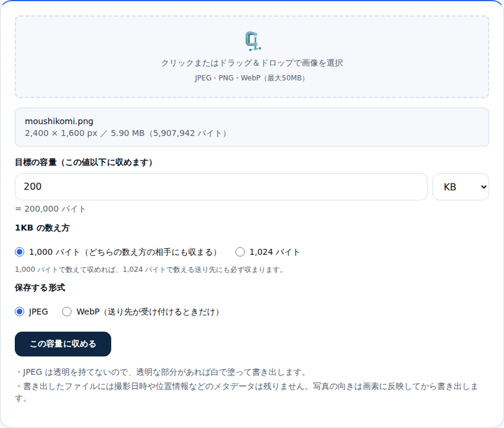This screenshot has width=504, height=428.
Task: Click the = 200,000 バイト conversion text
Action: click(50, 209)
